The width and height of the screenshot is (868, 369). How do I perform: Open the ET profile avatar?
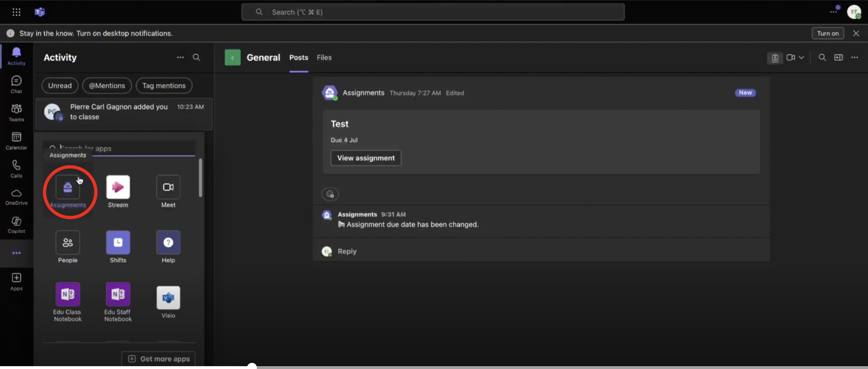[x=854, y=12]
